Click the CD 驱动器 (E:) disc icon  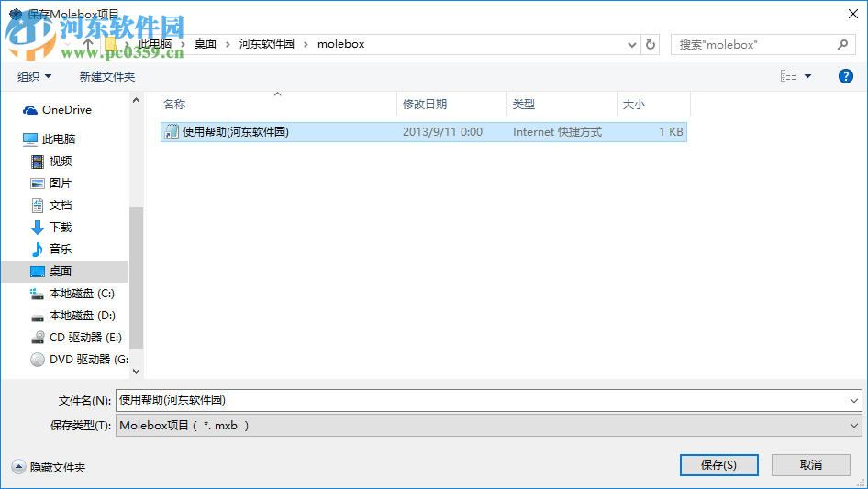37,338
